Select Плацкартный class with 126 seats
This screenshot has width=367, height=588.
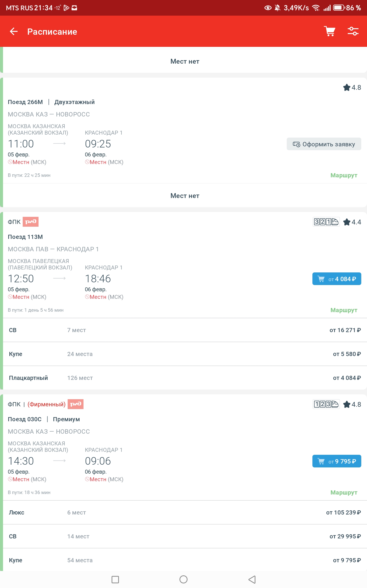coord(184,378)
